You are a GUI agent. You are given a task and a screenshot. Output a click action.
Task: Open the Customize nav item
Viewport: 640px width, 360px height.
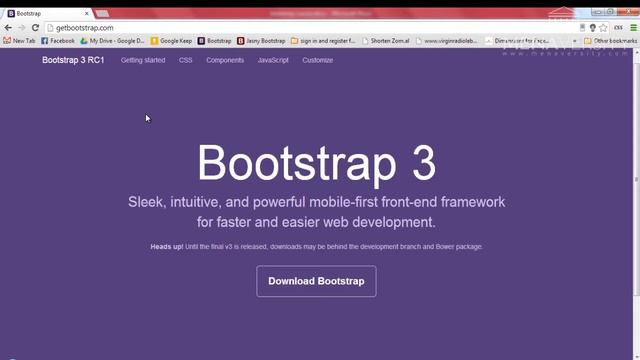pyautogui.click(x=318, y=60)
